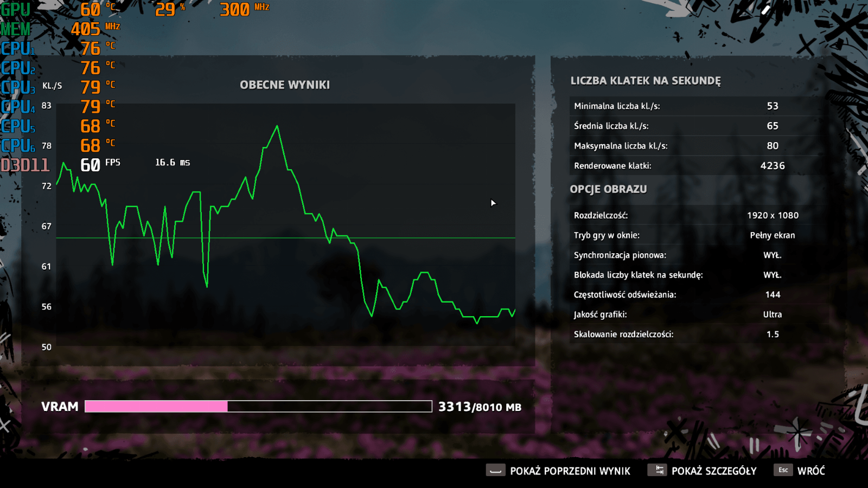Viewport: 868px width, 488px height.
Task: Click the Renderowane klatki row
Action: tap(699, 166)
